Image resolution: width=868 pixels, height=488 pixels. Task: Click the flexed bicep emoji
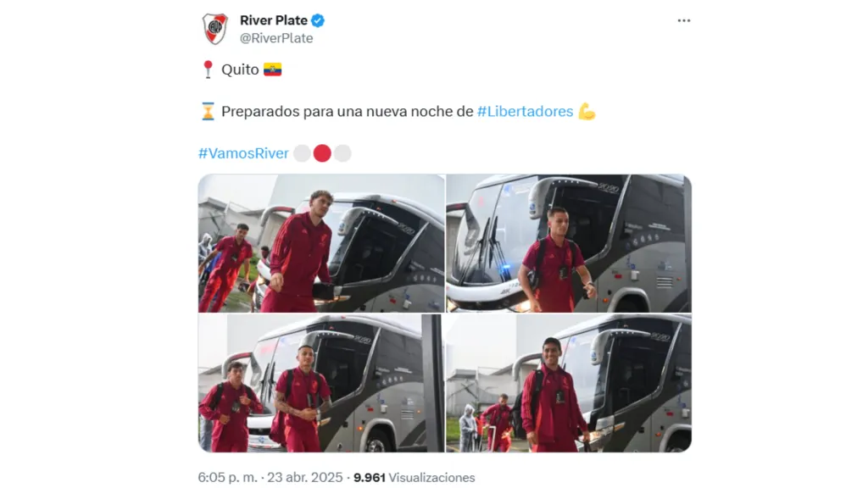[587, 111]
